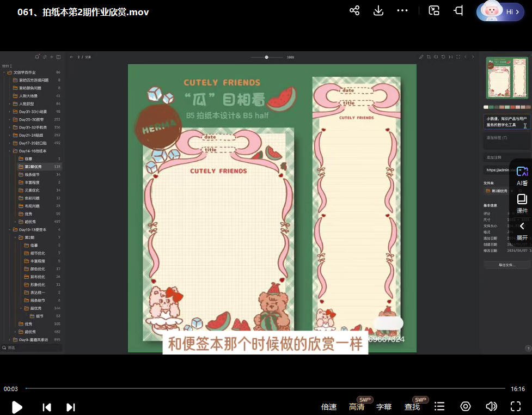This screenshot has height=415, width=532.
Task: Click the Hi avatar assistant button
Action: (x=500, y=11)
